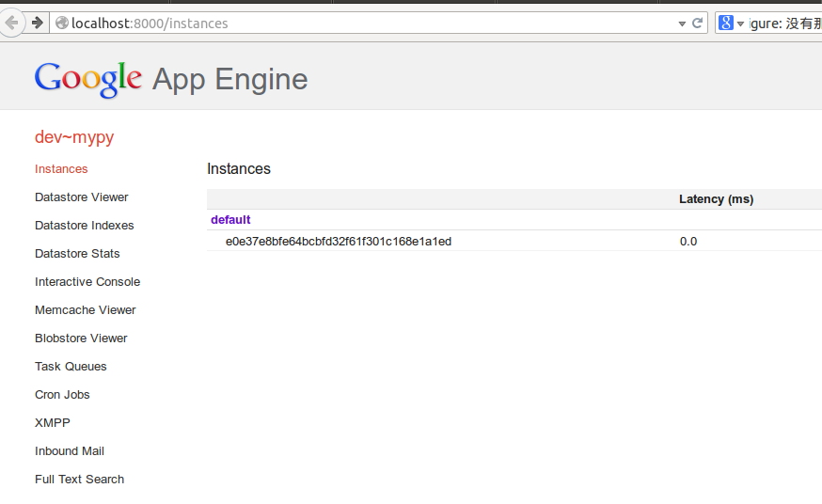This screenshot has height=504, width=822.
Task: Open Full Text Search
Action: coord(79,480)
